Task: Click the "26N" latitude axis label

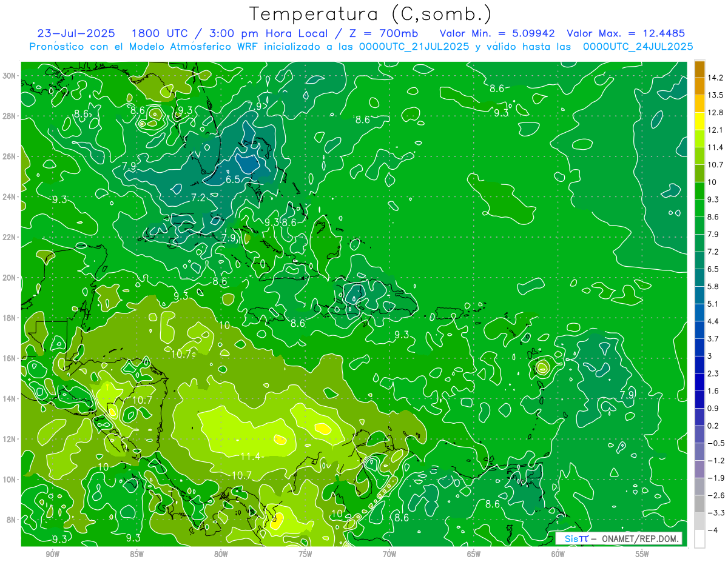Action: click(x=9, y=156)
